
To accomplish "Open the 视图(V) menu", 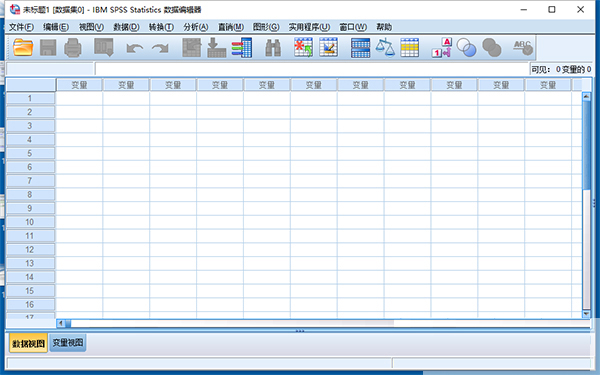I will click(91, 27).
